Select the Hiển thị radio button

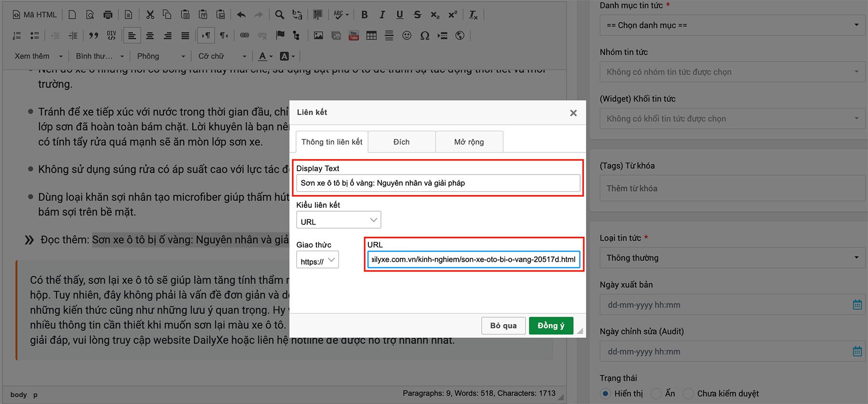(605, 393)
